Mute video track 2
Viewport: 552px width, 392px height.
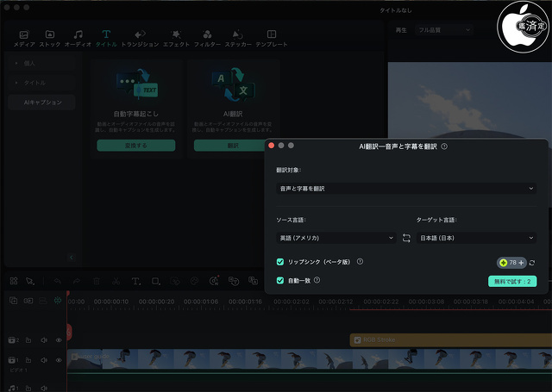pyautogui.click(x=44, y=340)
